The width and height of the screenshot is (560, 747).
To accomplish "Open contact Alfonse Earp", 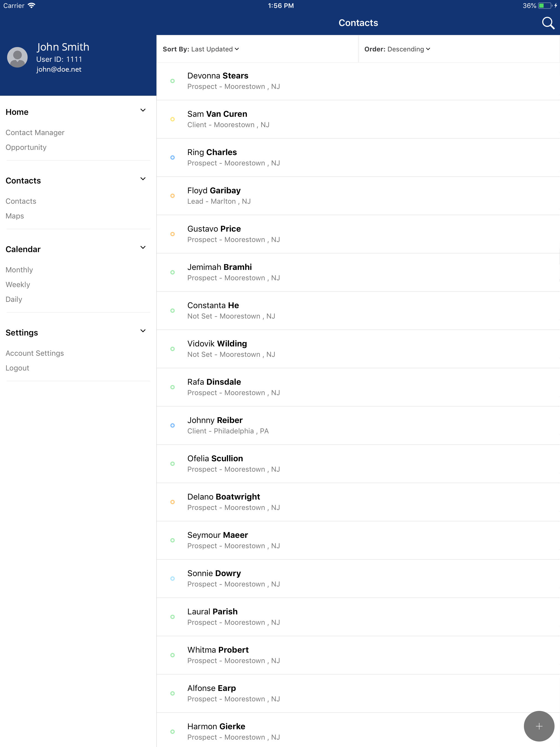I will [x=358, y=693].
